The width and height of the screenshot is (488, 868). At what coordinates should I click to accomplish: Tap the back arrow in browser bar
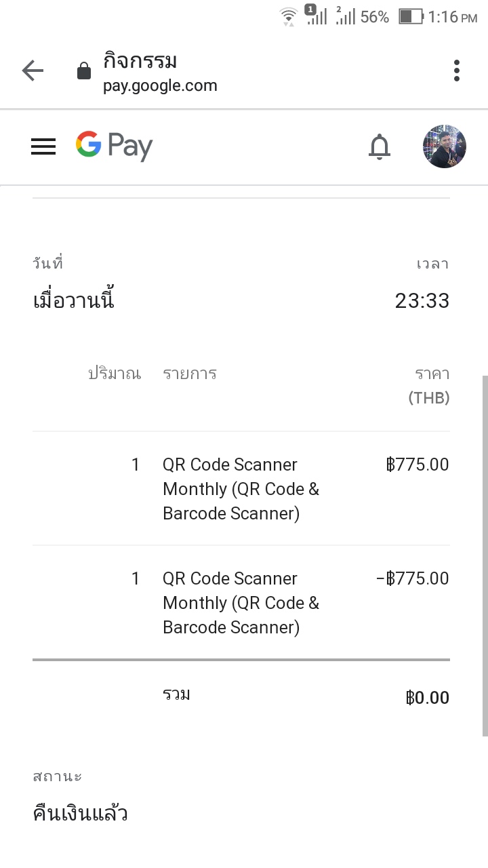coord(33,71)
